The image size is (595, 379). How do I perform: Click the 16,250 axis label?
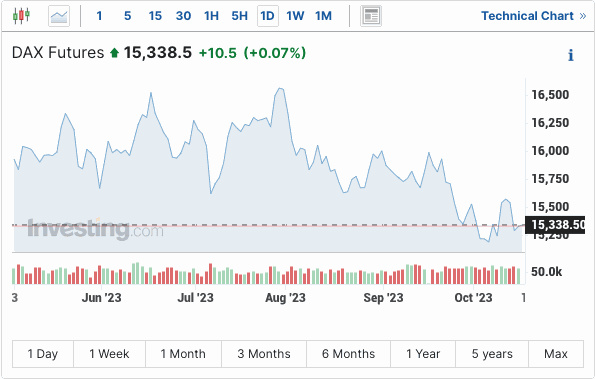550,123
